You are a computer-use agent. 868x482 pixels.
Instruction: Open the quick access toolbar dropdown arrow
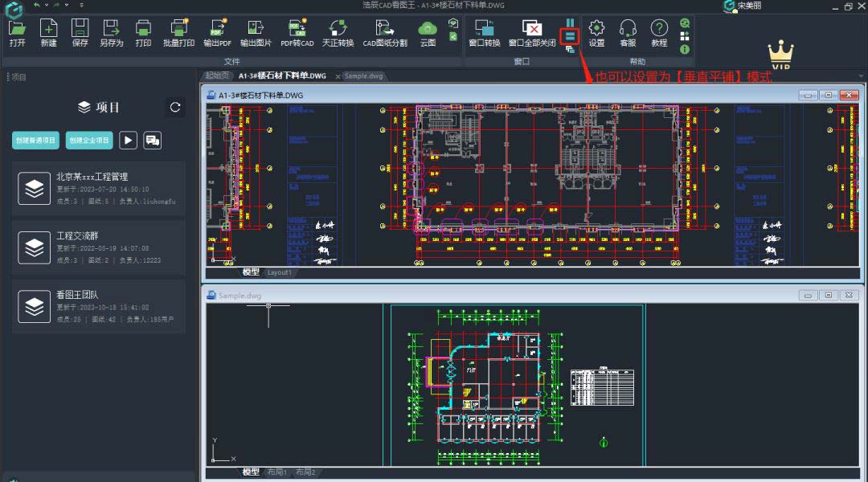pos(81,6)
